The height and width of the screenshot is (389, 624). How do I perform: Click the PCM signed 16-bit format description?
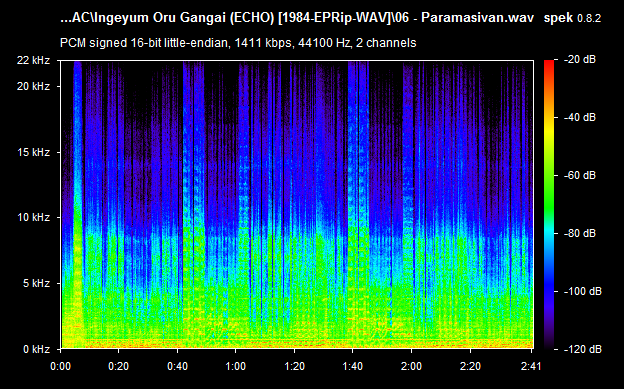pyautogui.click(x=238, y=43)
